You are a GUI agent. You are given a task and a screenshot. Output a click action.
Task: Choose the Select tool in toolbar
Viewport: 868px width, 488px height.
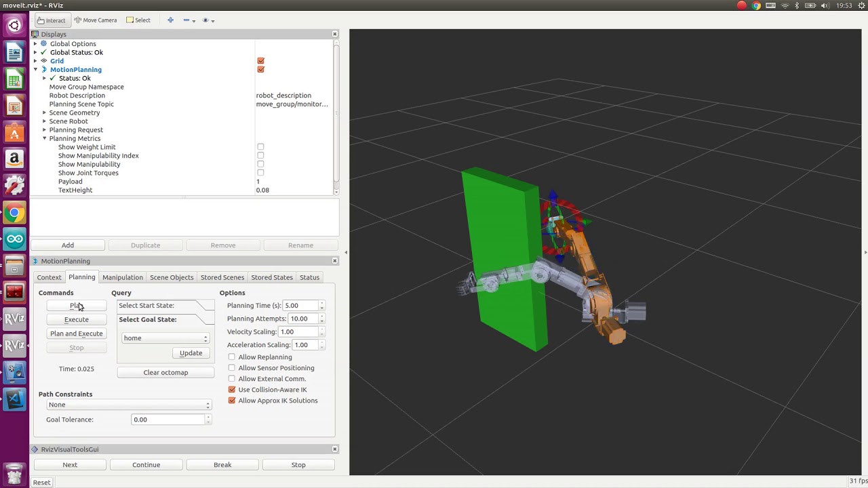(x=138, y=20)
